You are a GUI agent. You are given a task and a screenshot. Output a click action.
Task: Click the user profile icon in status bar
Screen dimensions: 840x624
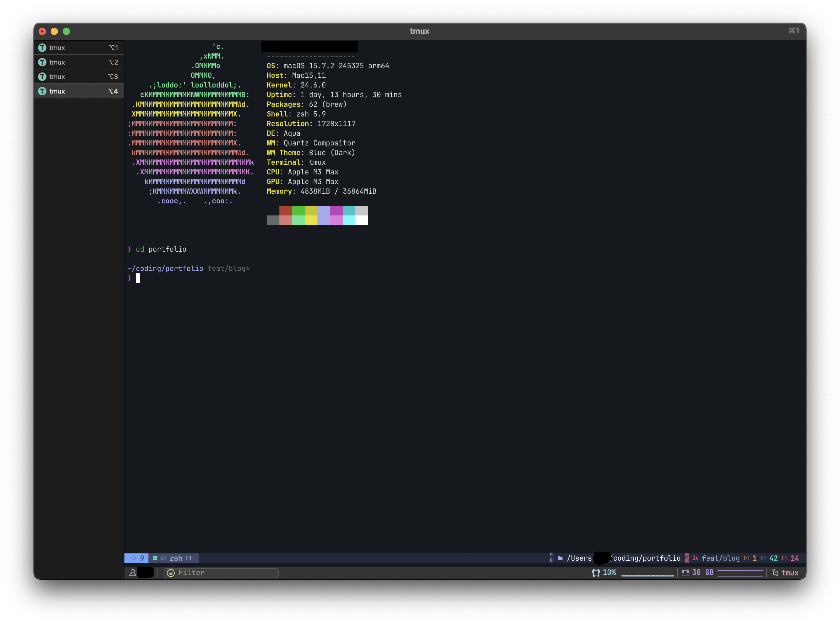[x=132, y=573]
